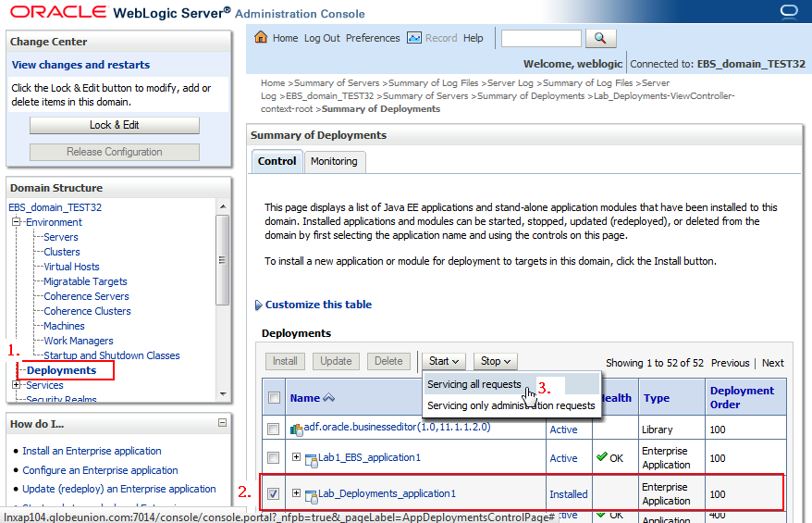Open Migratable Targets tree item

85,281
